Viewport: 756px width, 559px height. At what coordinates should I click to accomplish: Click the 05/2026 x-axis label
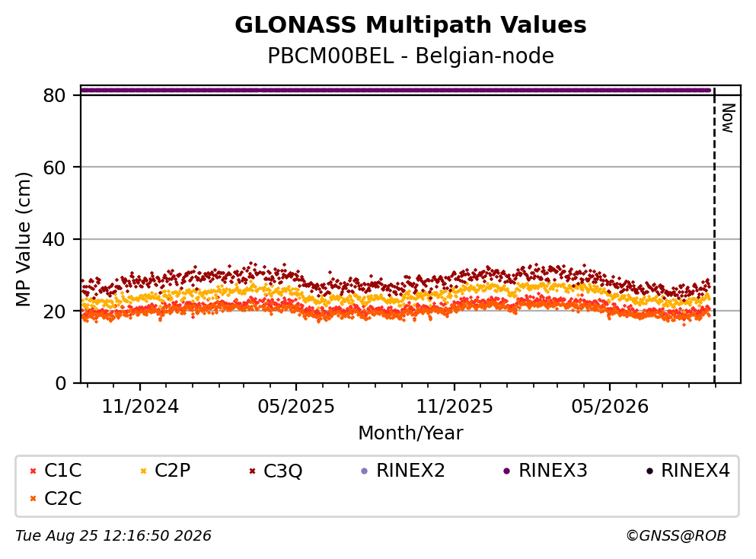[x=610, y=407]
